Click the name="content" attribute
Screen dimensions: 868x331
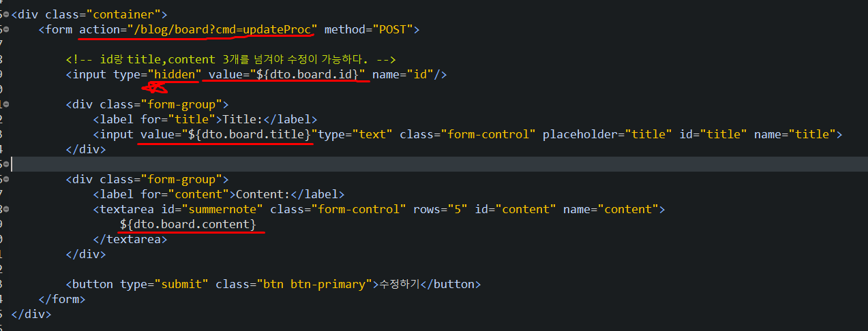click(611, 209)
